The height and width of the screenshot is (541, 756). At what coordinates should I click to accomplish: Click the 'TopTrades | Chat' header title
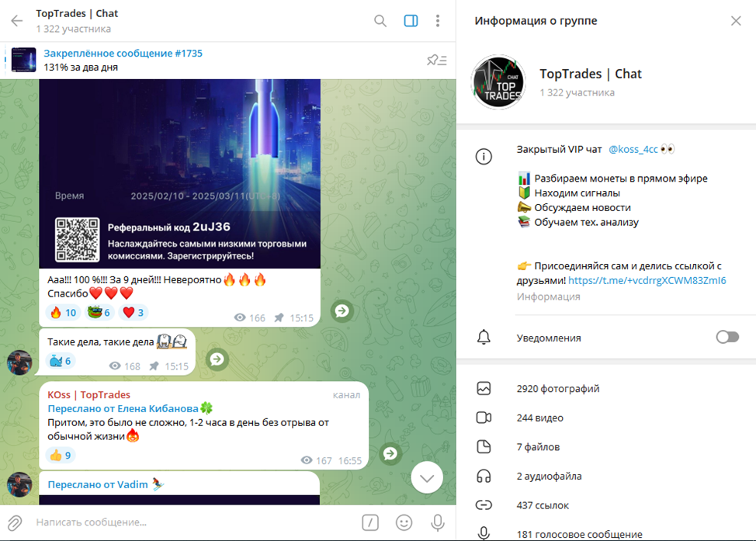pos(77,13)
